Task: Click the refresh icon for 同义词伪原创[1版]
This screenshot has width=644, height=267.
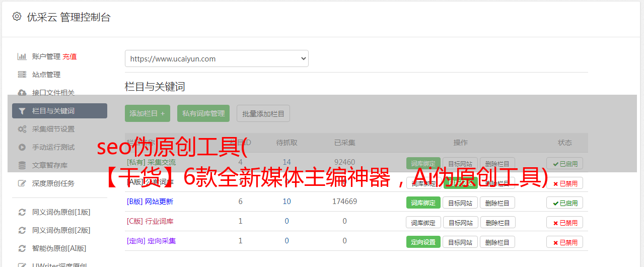Action: click(x=22, y=212)
